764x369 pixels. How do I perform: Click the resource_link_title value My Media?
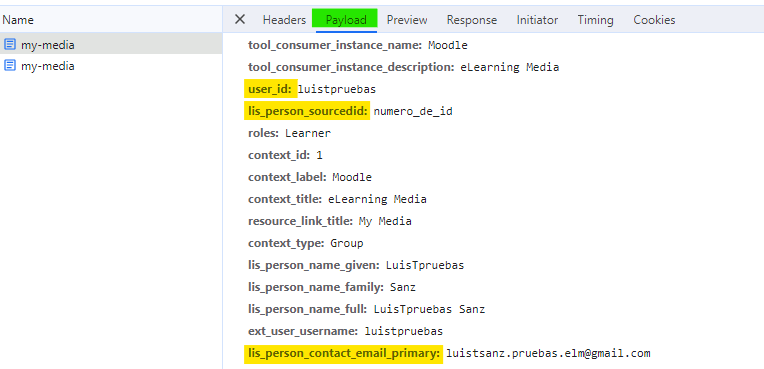tap(385, 221)
